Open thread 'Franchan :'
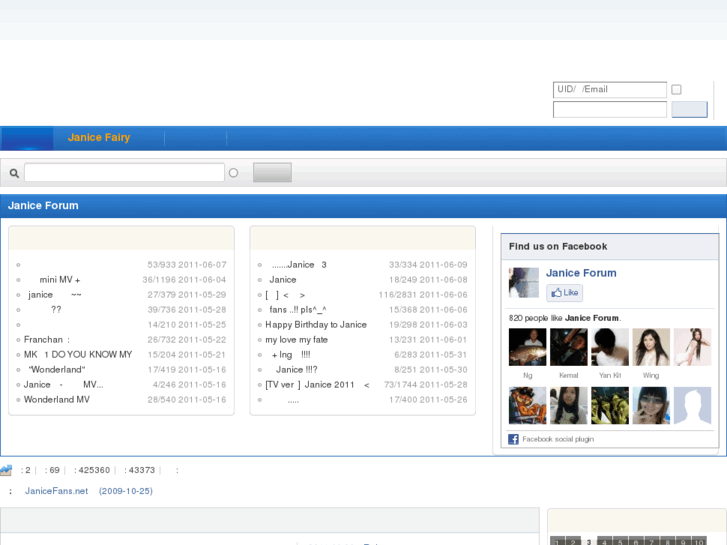Screen dimensions: 727x545 pos(47,340)
